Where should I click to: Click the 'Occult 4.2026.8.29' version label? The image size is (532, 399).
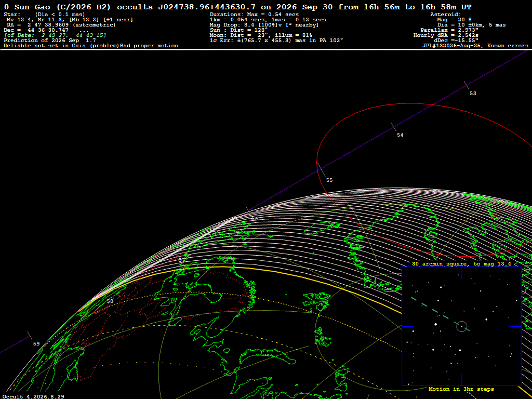tap(33, 396)
